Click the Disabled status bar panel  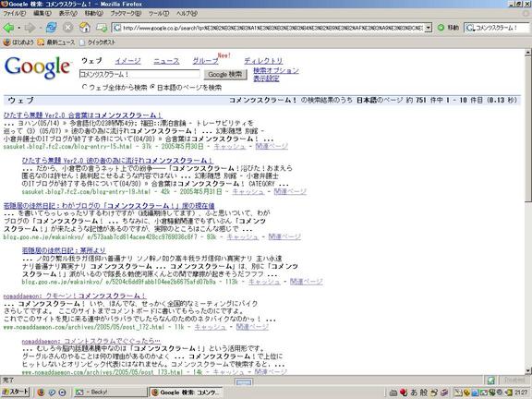(x=514, y=381)
